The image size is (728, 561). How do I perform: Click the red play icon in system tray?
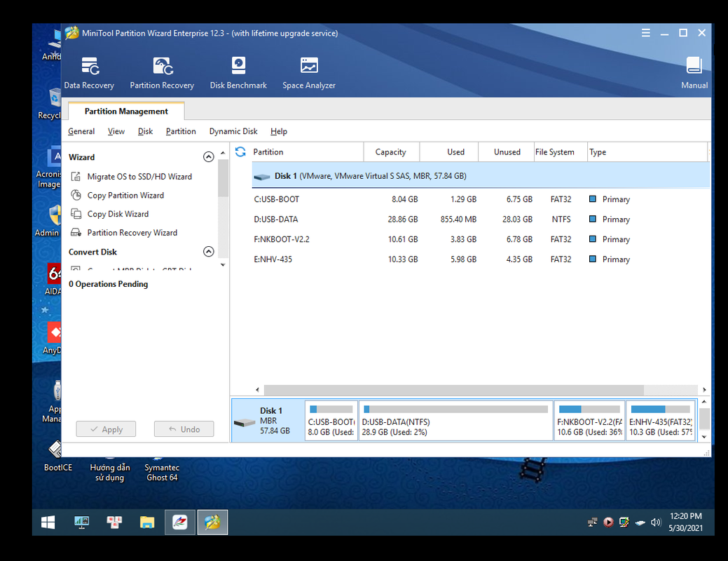(x=608, y=522)
